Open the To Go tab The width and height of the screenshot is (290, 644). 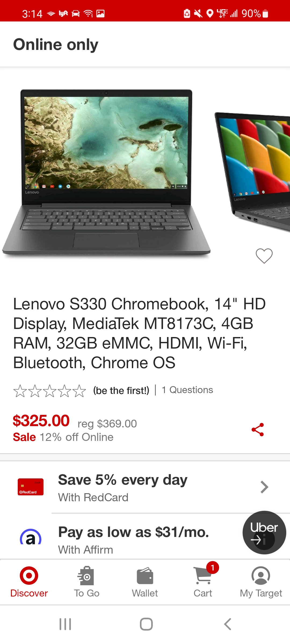pos(87,582)
